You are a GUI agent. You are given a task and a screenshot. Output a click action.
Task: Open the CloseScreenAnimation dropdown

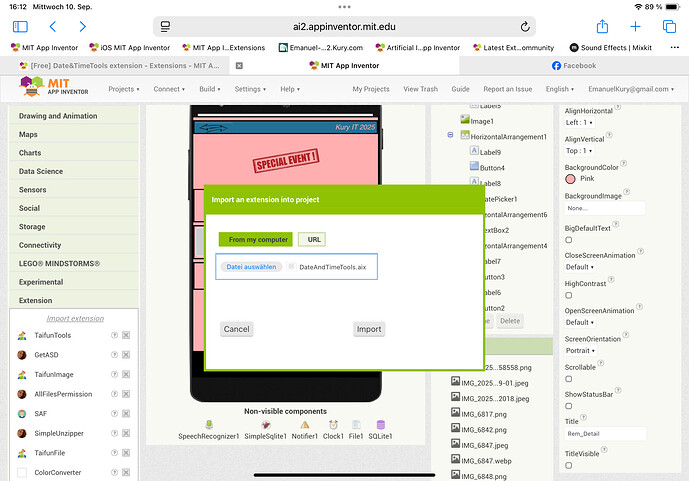coord(580,267)
